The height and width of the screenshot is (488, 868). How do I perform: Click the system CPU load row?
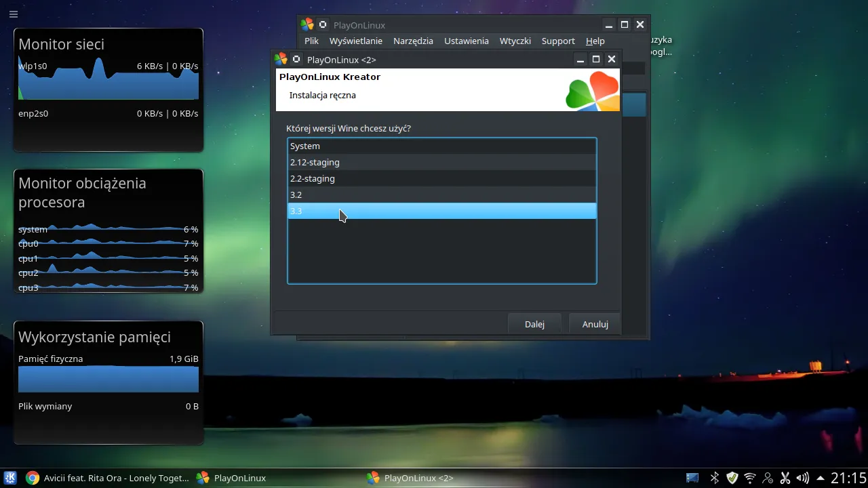(x=108, y=229)
